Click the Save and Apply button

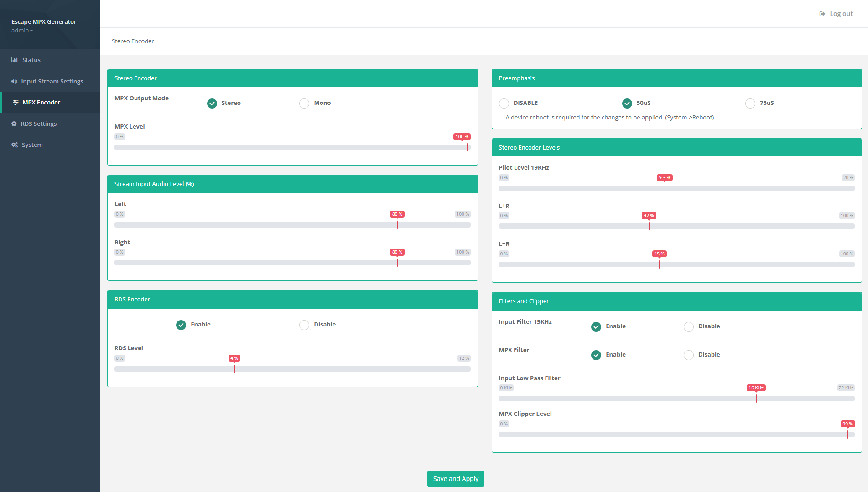pos(455,479)
